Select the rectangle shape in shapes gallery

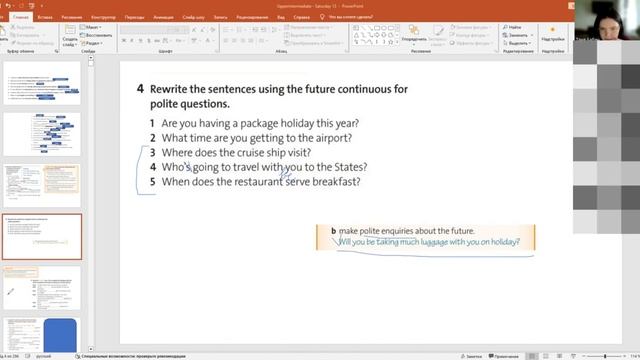[x=377, y=28]
